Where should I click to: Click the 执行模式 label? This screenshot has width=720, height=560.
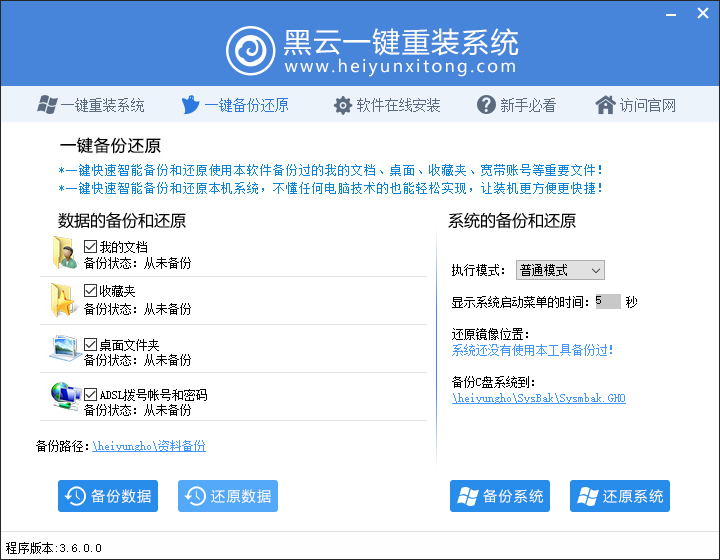point(478,270)
